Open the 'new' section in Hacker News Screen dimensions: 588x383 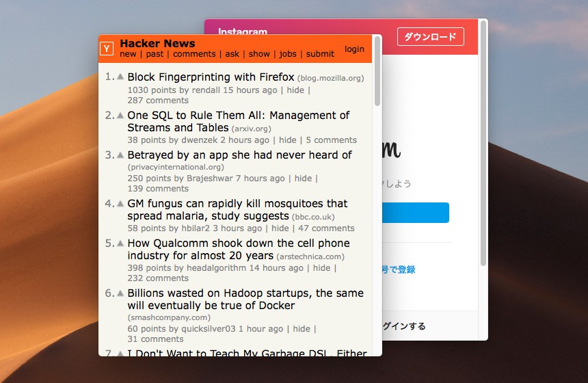point(128,54)
